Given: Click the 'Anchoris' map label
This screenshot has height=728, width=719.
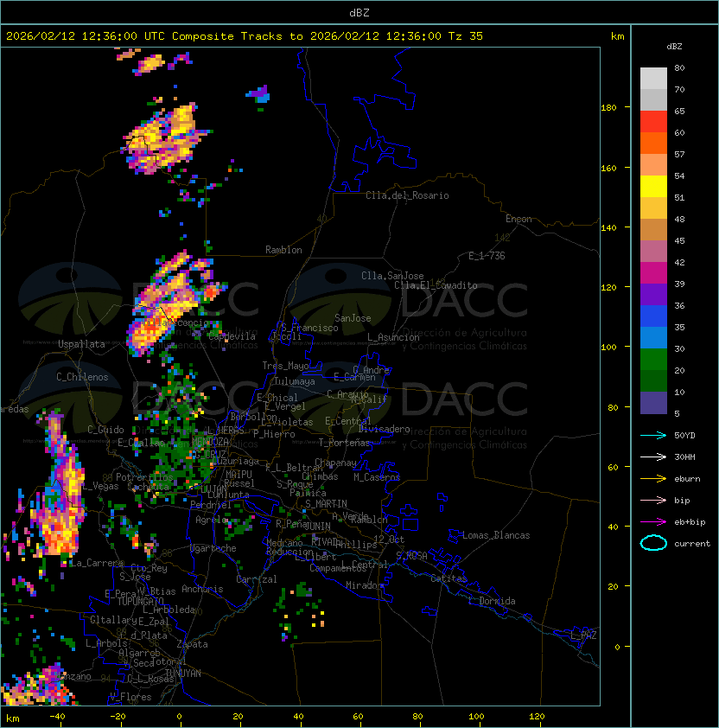Looking at the screenshot, I should tap(202, 589).
